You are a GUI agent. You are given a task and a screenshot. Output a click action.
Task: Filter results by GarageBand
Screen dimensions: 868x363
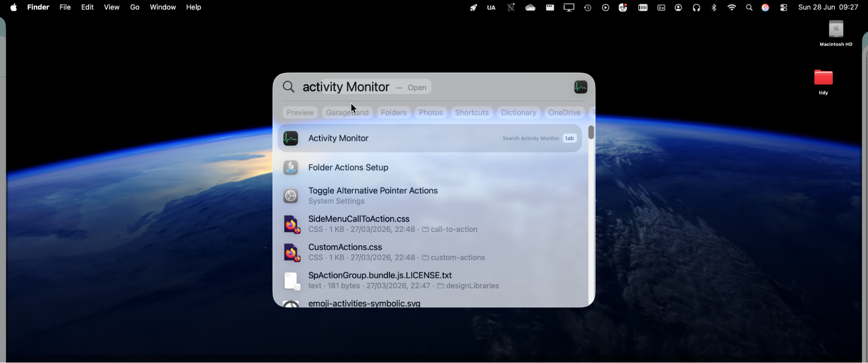[x=347, y=113]
